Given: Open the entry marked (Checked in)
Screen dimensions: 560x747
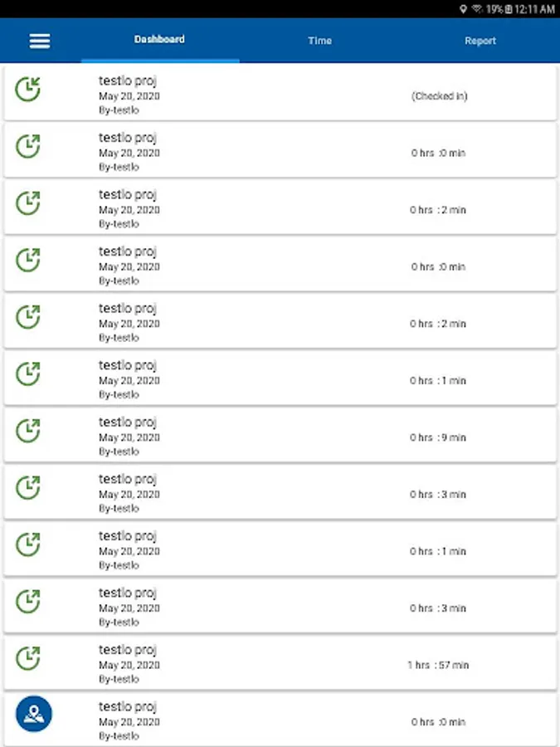Looking at the screenshot, I should click(280, 92).
